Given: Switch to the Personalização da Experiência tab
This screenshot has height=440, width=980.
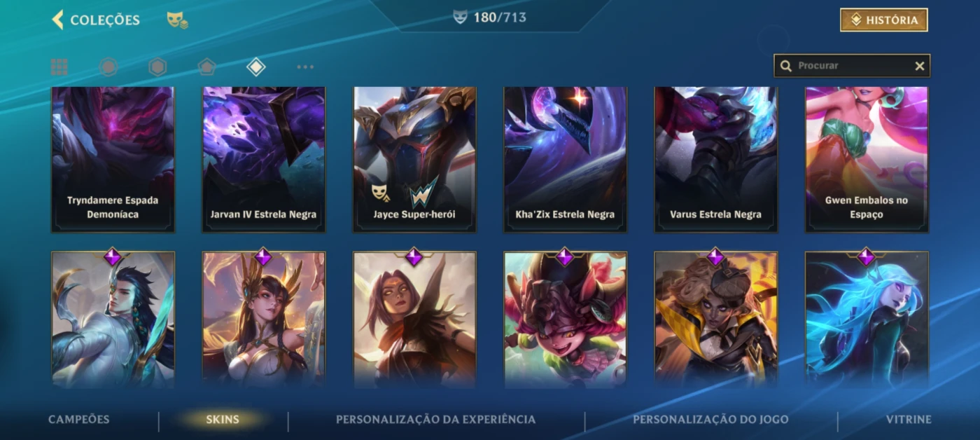Looking at the screenshot, I should pos(436,420).
